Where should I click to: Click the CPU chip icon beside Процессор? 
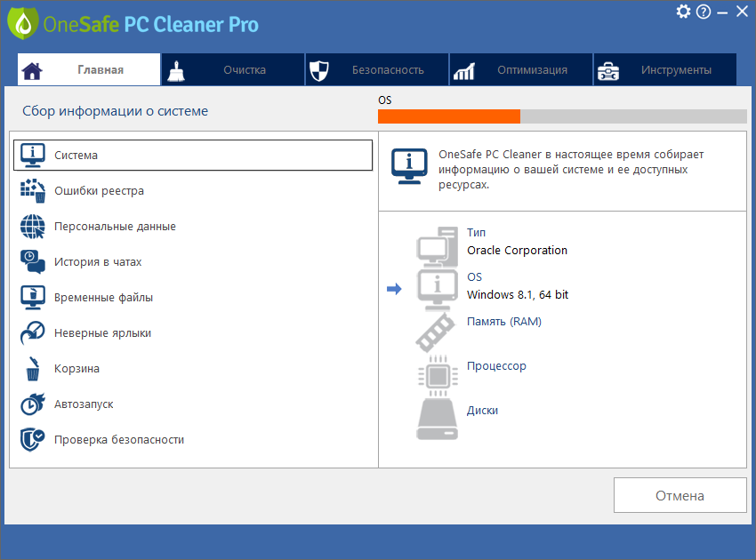click(438, 376)
